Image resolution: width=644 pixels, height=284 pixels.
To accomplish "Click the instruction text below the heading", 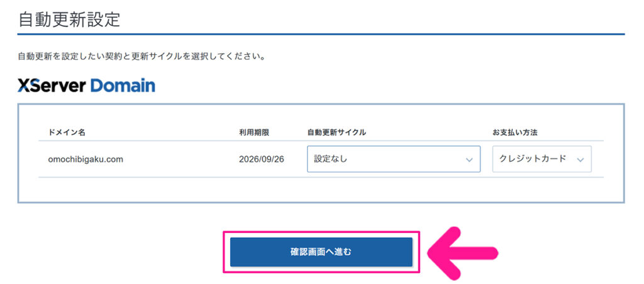I will click(141, 57).
